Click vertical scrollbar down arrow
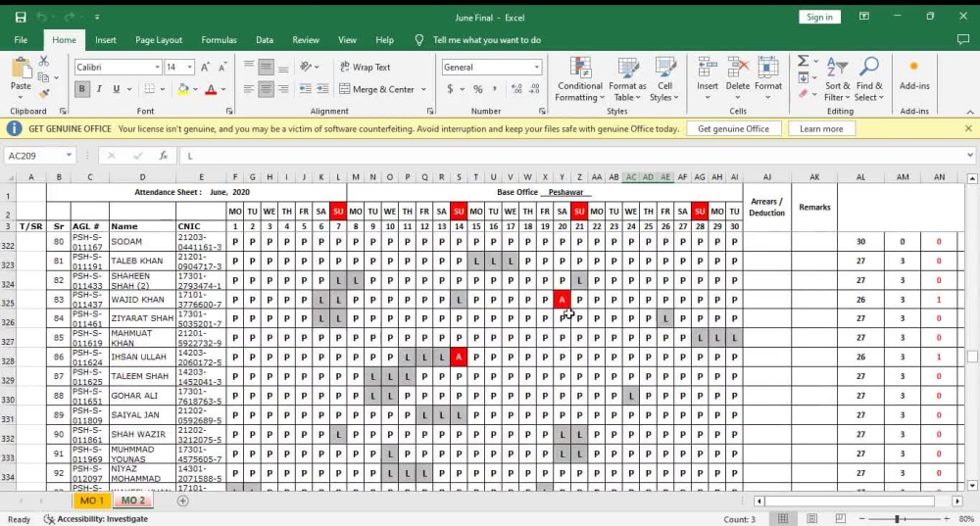This screenshot has width=980, height=526. coord(972,486)
